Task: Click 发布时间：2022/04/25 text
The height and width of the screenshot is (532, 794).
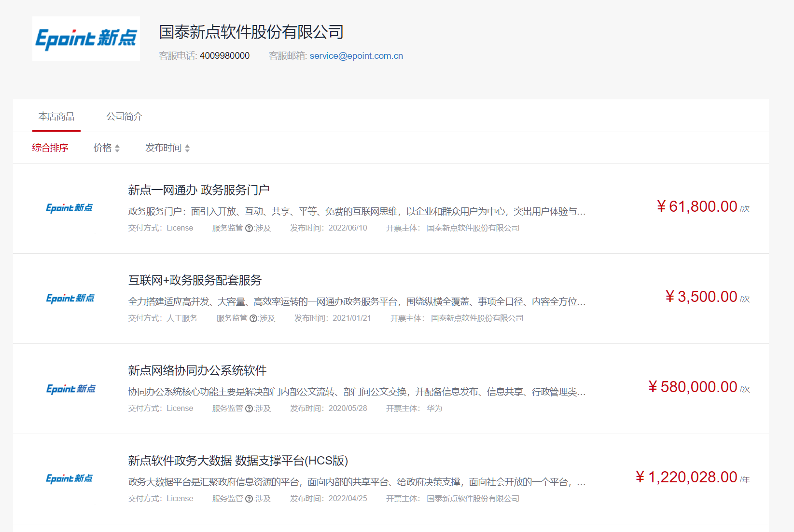Action: [328, 499]
